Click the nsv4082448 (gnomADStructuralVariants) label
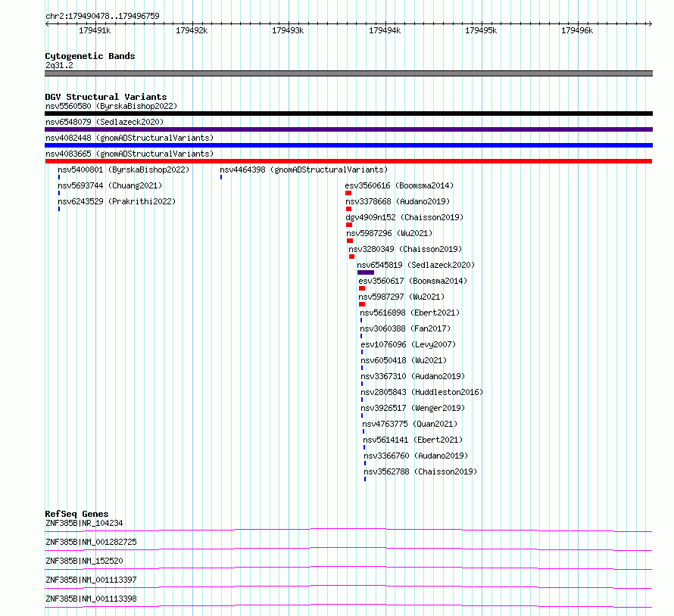Viewport: 674px width, 616px height. click(x=129, y=138)
